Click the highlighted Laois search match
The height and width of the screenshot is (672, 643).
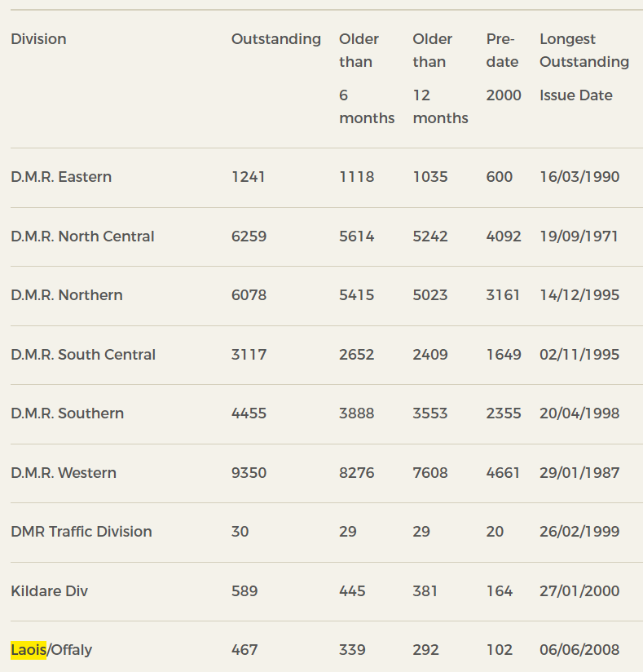[29, 650]
